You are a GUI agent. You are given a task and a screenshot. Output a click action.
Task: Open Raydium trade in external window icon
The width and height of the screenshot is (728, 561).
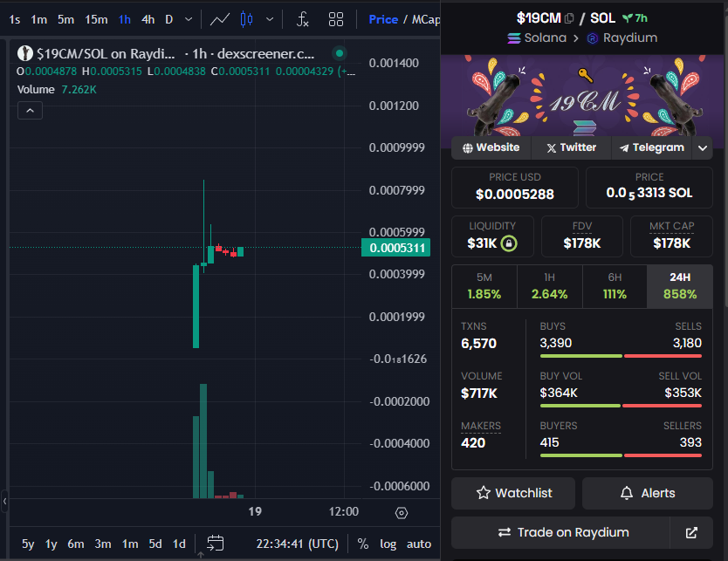click(691, 533)
